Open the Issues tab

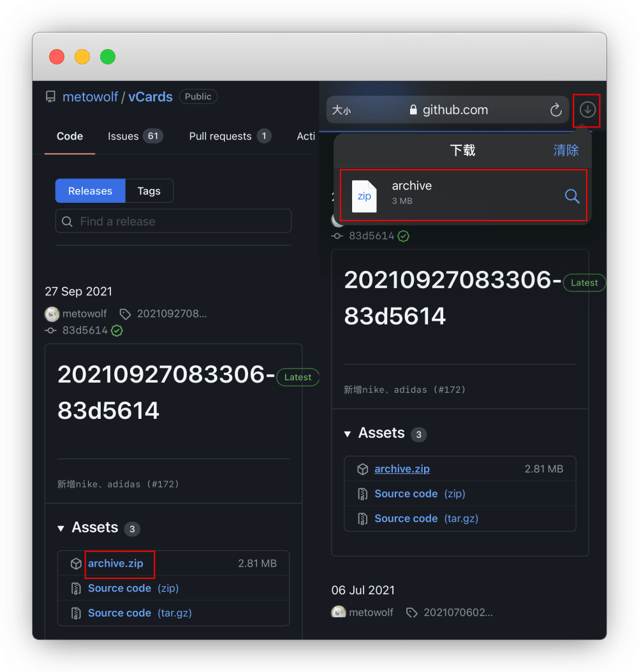pos(134,136)
